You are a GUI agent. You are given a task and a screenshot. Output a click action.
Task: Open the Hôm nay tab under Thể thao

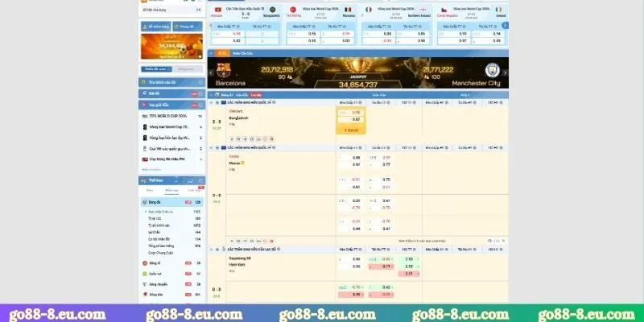[x=171, y=190]
